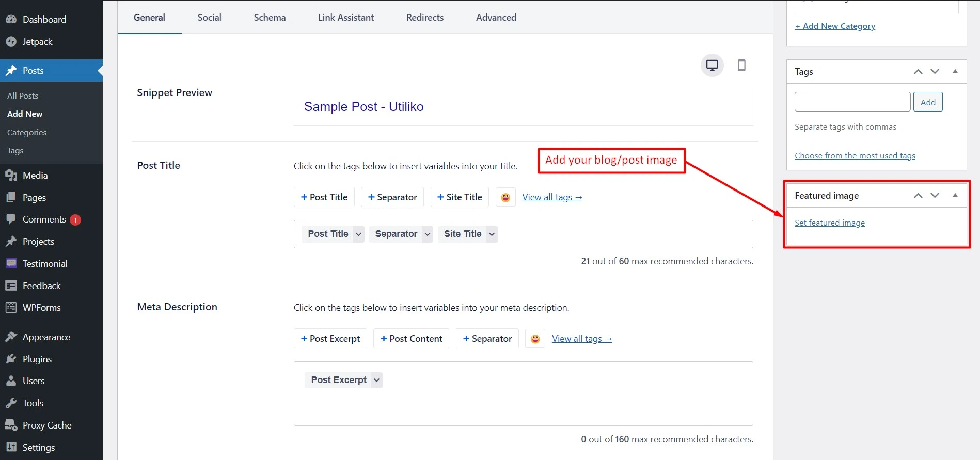Switch to desktop snippet preview icon
The width and height of the screenshot is (980, 460).
[x=712, y=66]
